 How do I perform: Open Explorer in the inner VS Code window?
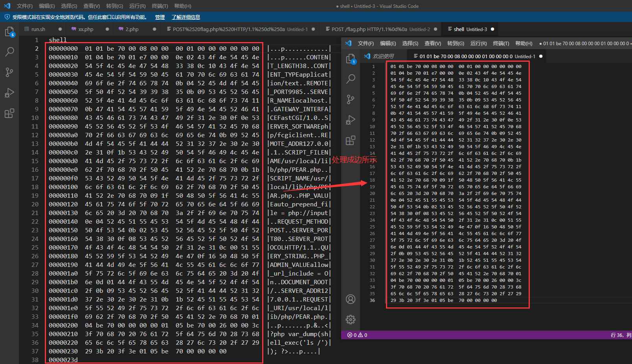(x=351, y=59)
